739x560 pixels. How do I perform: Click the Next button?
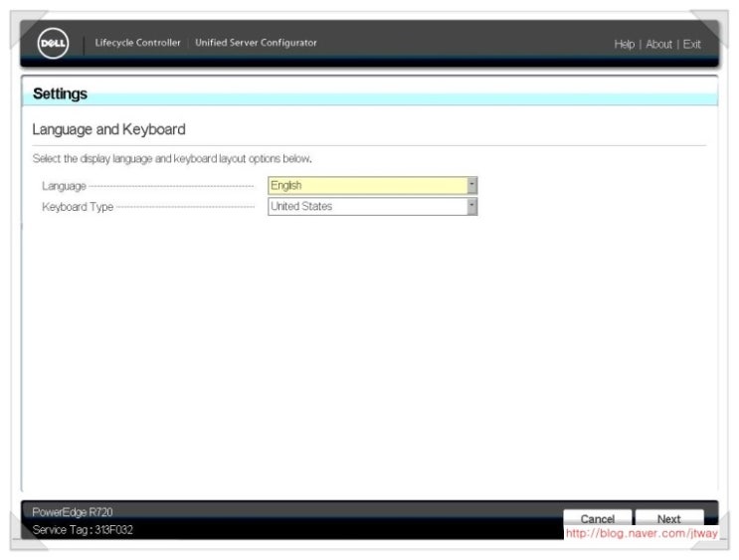click(x=668, y=518)
